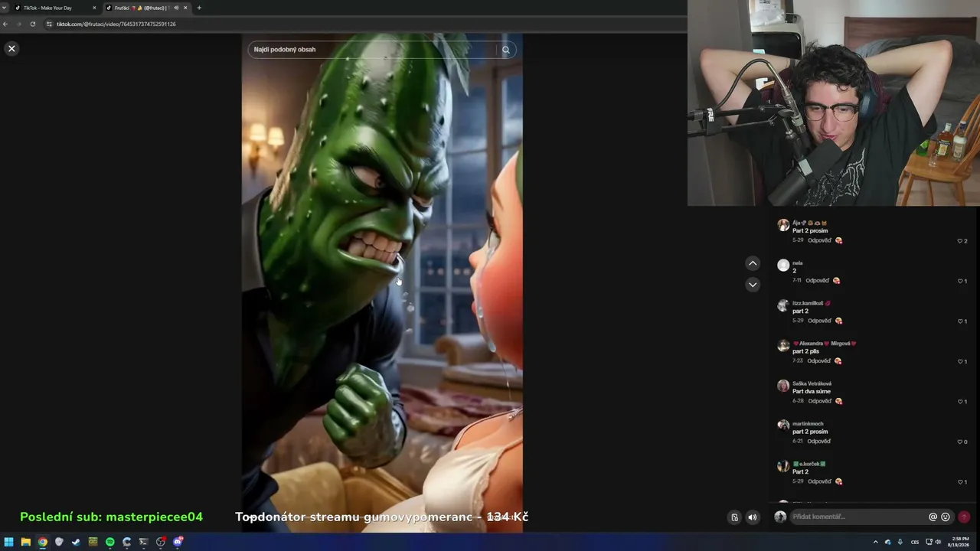Viewport: 980px width, 551px height.
Task: Pause the cucumber character video
Action: [382, 282]
